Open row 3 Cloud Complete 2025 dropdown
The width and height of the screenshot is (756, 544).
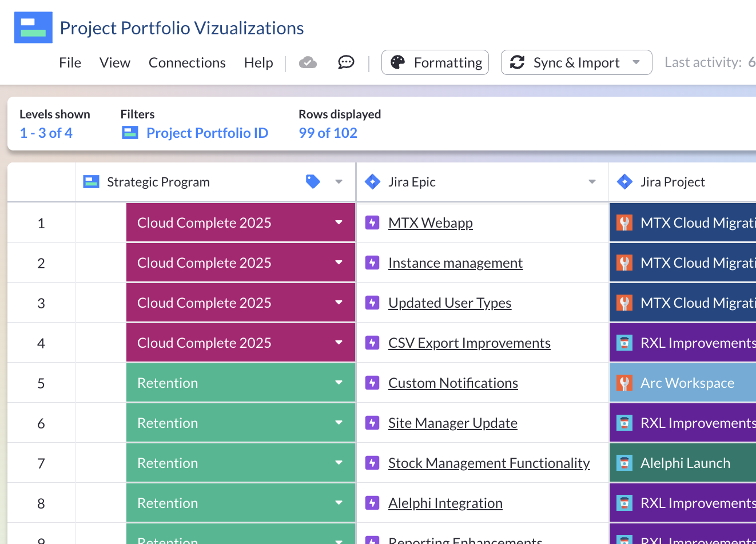click(x=339, y=303)
